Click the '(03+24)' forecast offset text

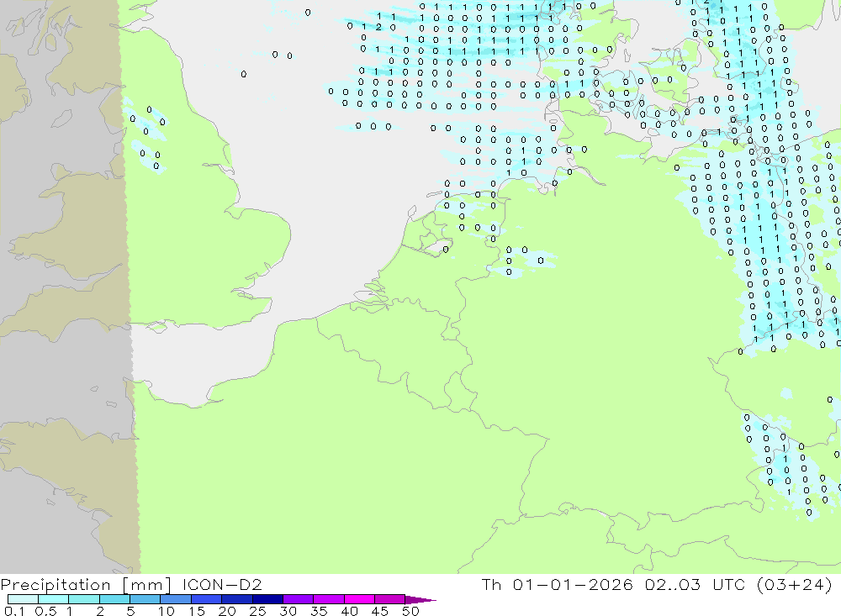click(x=795, y=584)
